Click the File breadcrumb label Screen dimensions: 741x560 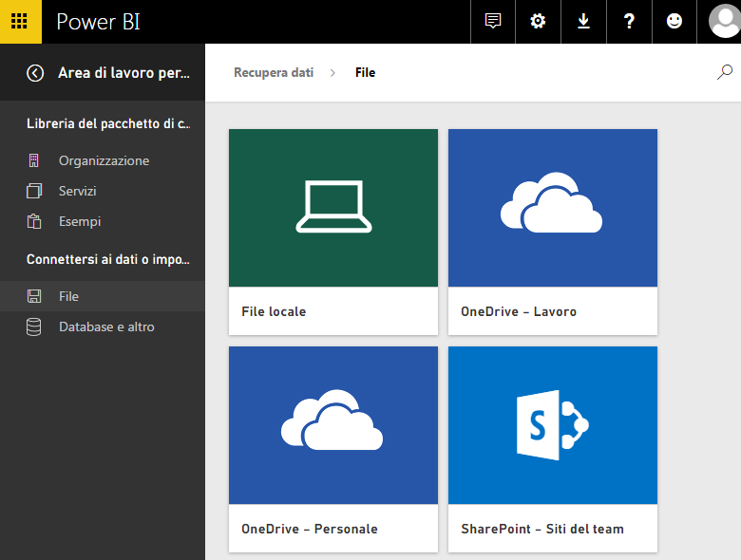pyautogui.click(x=366, y=72)
